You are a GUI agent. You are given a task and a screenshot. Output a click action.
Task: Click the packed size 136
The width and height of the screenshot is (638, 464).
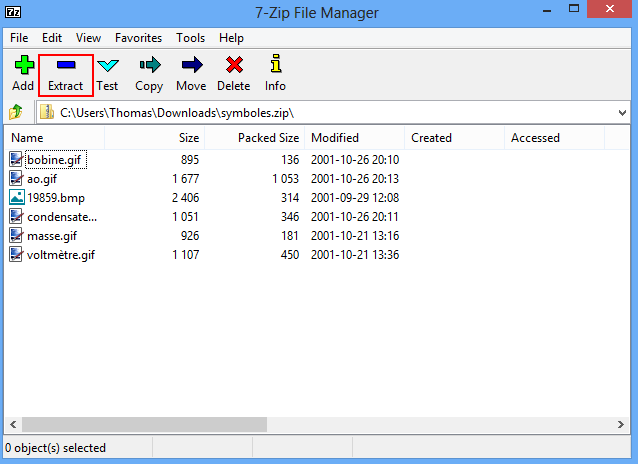290,160
